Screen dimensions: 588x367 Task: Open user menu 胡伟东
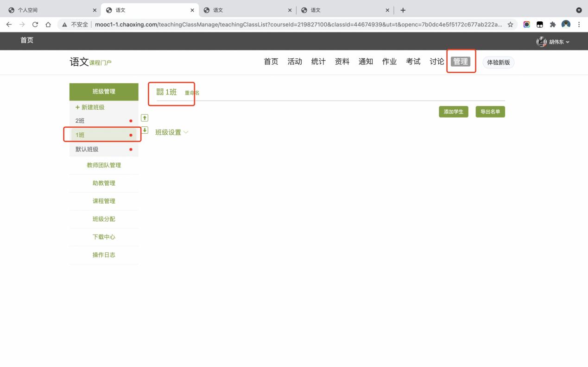click(x=553, y=42)
